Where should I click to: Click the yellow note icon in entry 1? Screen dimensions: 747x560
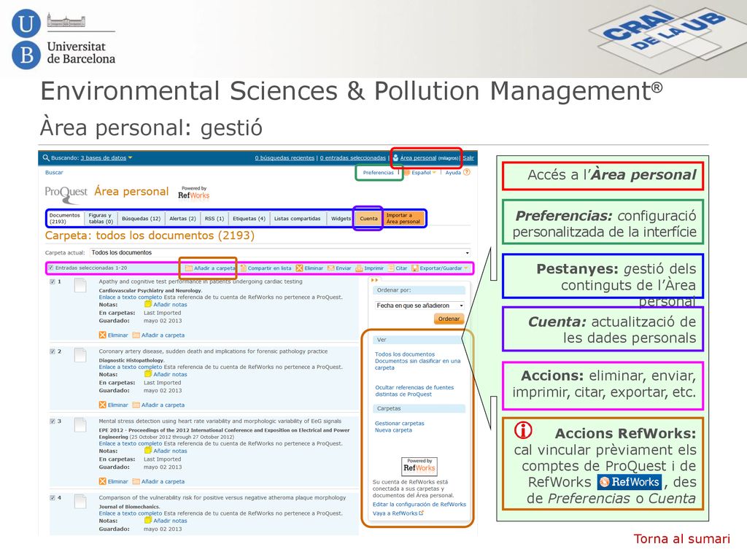148,304
